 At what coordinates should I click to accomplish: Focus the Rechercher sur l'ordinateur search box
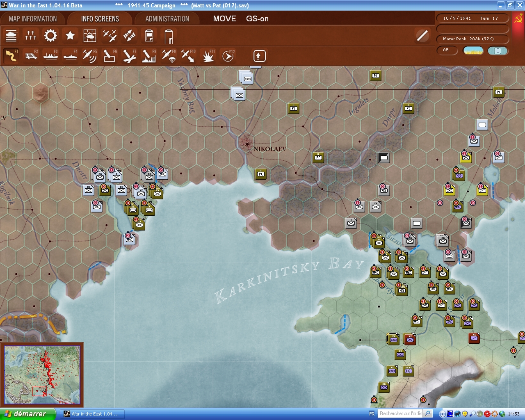click(401, 414)
